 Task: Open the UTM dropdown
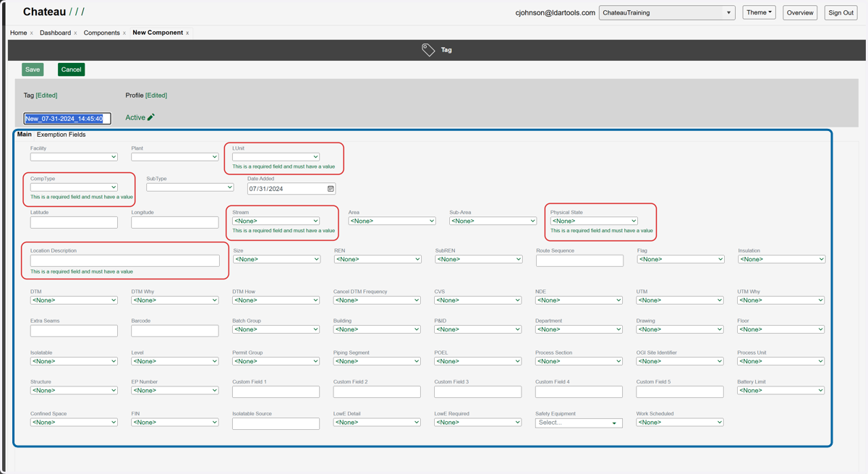click(x=680, y=300)
